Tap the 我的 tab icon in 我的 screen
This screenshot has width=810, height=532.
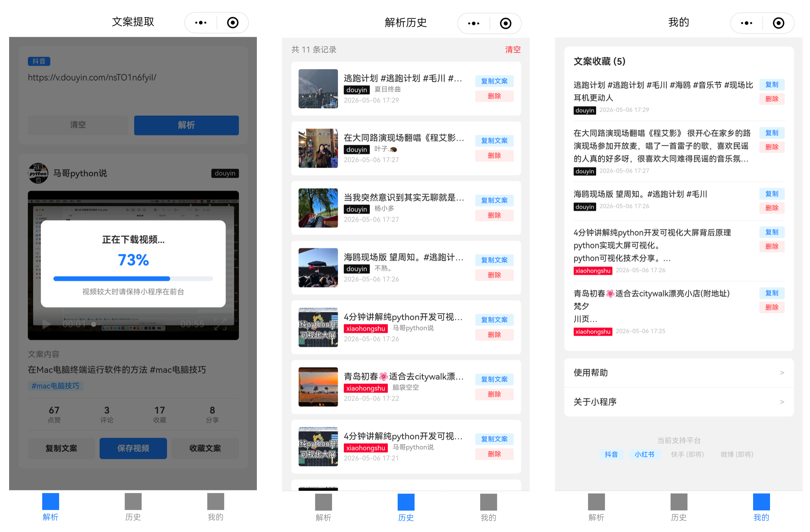761,502
